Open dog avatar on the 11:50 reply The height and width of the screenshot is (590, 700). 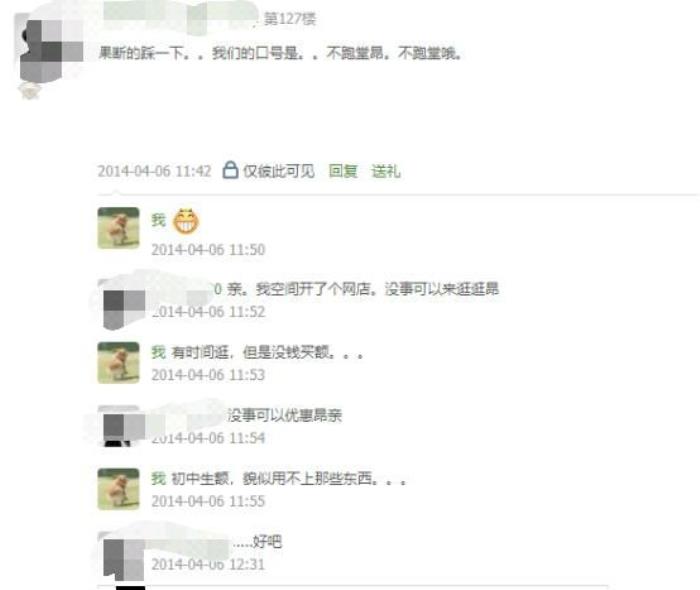point(118,228)
